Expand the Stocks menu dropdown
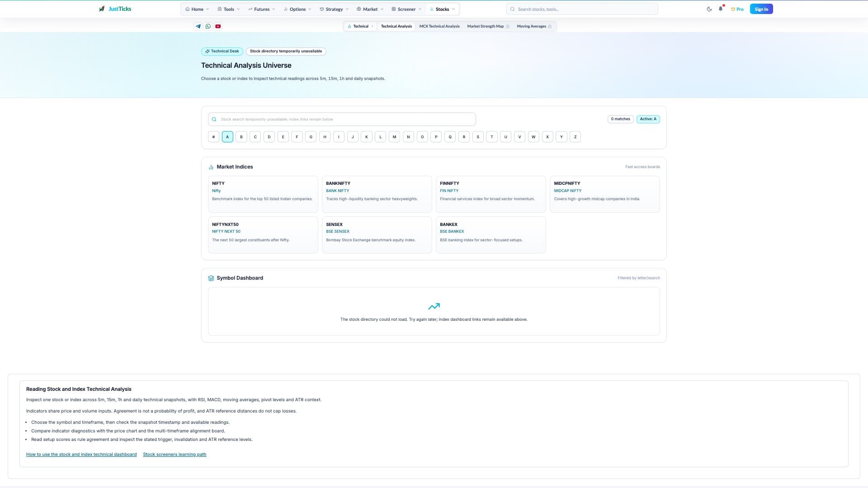 [x=442, y=9]
